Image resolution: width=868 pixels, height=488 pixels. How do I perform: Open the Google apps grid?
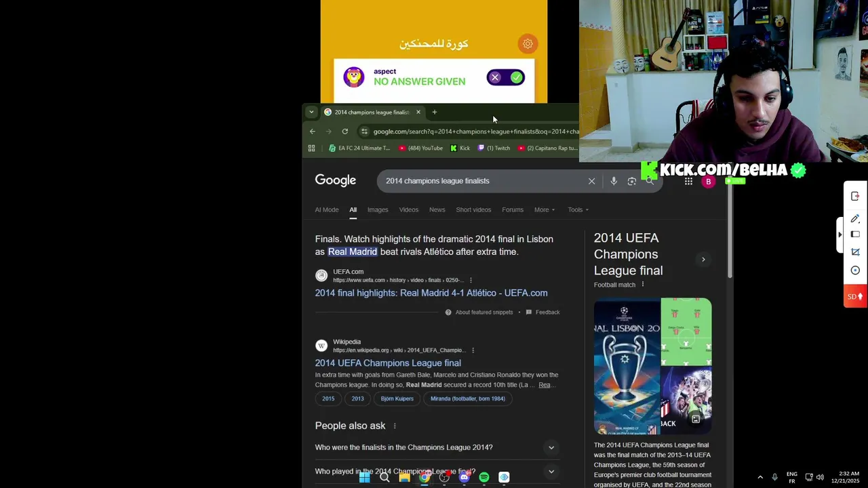[x=688, y=181]
